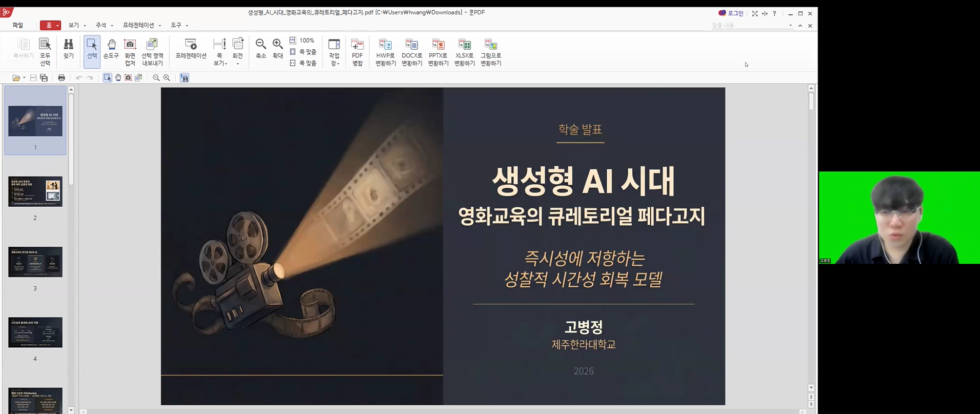Toggle the find binoculars button in quick toolbar
Screen dimensions: 980x414
point(185,78)
